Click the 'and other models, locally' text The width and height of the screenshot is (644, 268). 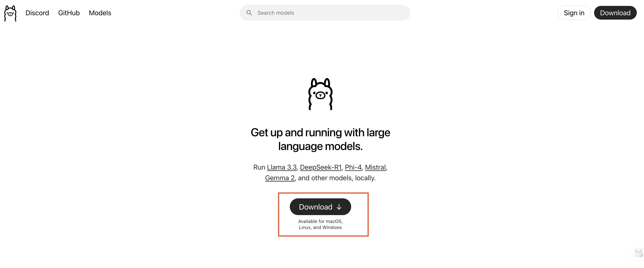(336, 178)
